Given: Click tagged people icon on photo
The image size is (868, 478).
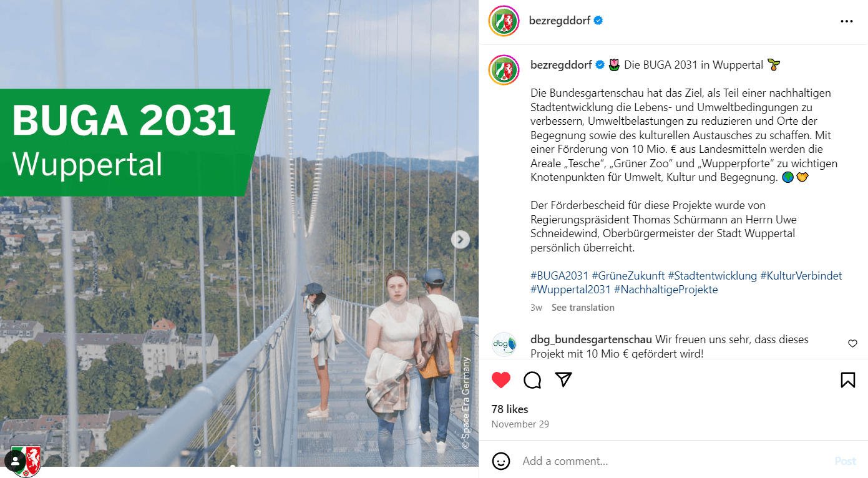Looking at the screenshot, I should click(15, 462).
